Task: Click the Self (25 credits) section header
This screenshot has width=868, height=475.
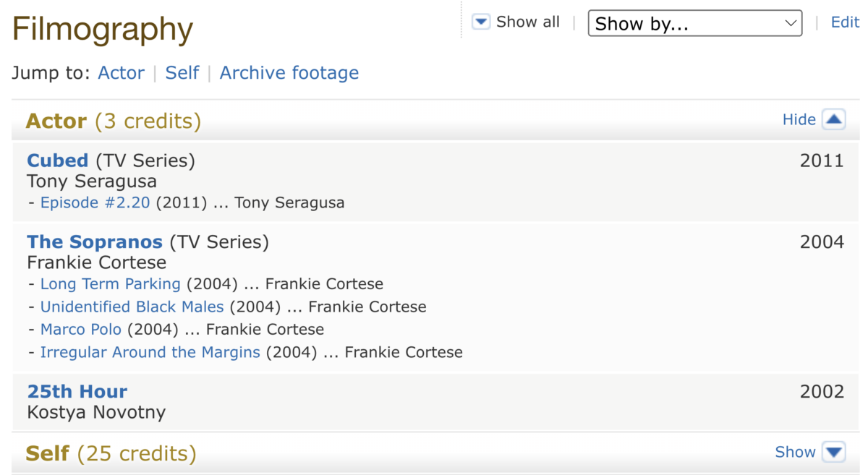Action: tap(111, 453)
